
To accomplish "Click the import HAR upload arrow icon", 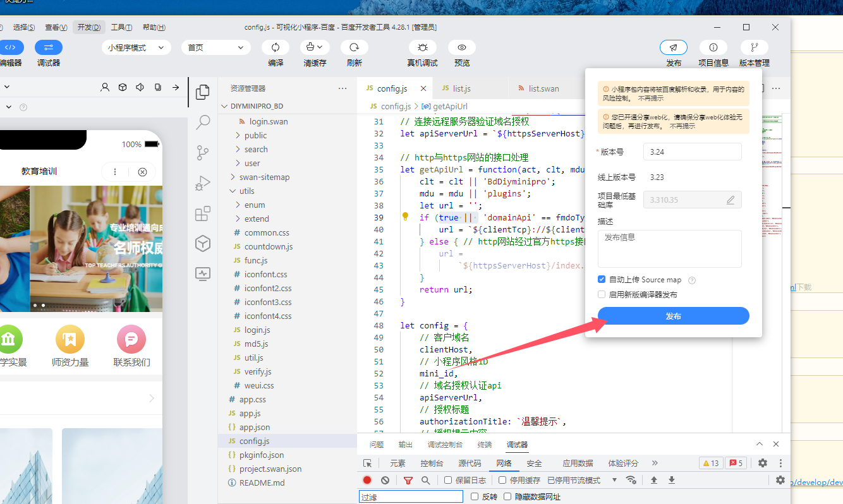I will tap(654, 480).
